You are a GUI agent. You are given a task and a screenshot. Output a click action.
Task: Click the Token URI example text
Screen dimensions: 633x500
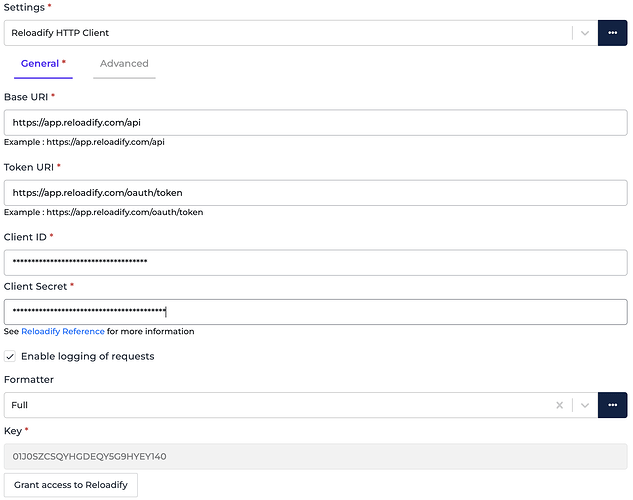103,212
